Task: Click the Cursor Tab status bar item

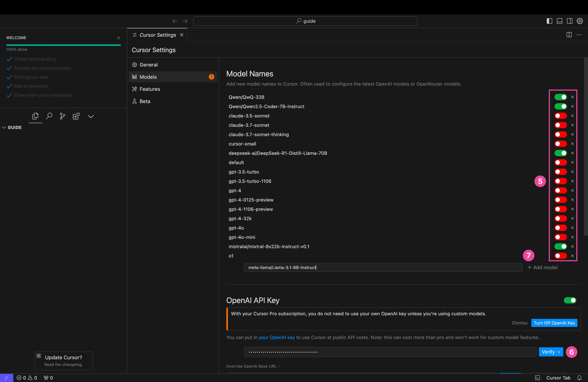Action: coord(558,378)
